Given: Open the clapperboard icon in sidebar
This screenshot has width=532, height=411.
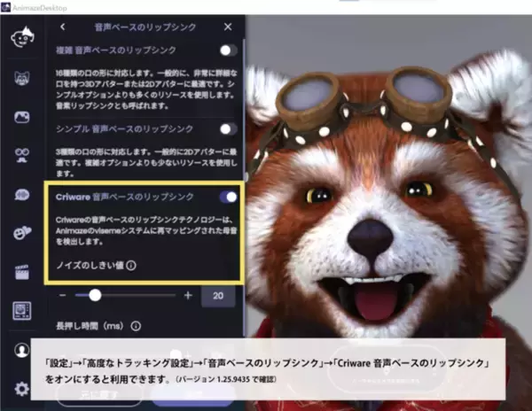Looking at the screenshot, I should [x=21, y=271].
